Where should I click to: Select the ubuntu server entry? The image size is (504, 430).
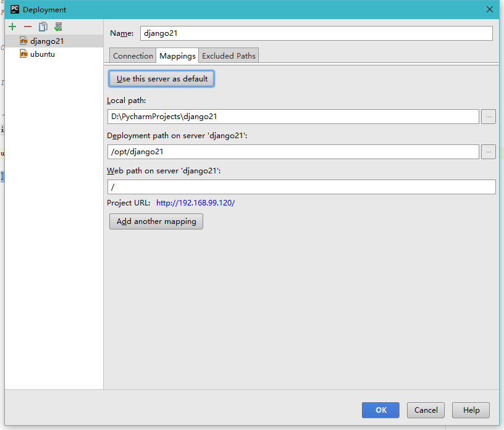(x=54, y=54)
